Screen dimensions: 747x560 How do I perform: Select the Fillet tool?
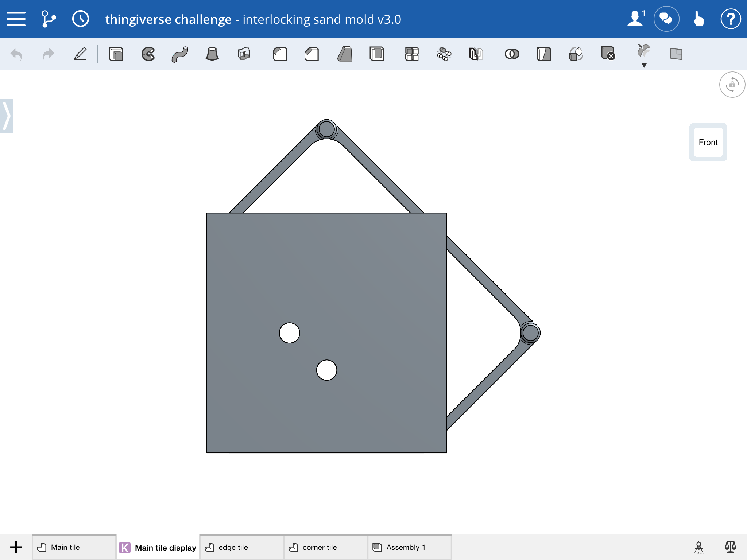280,54
